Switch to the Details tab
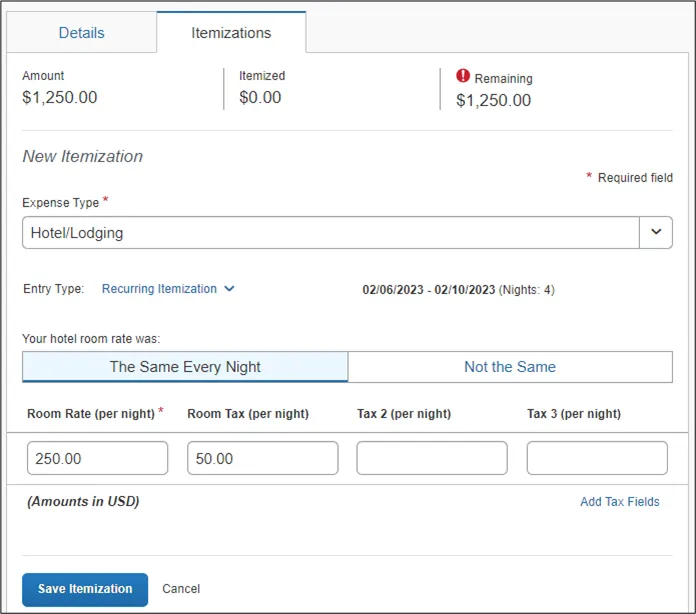696x614 pixels. (x=82, y=33)
